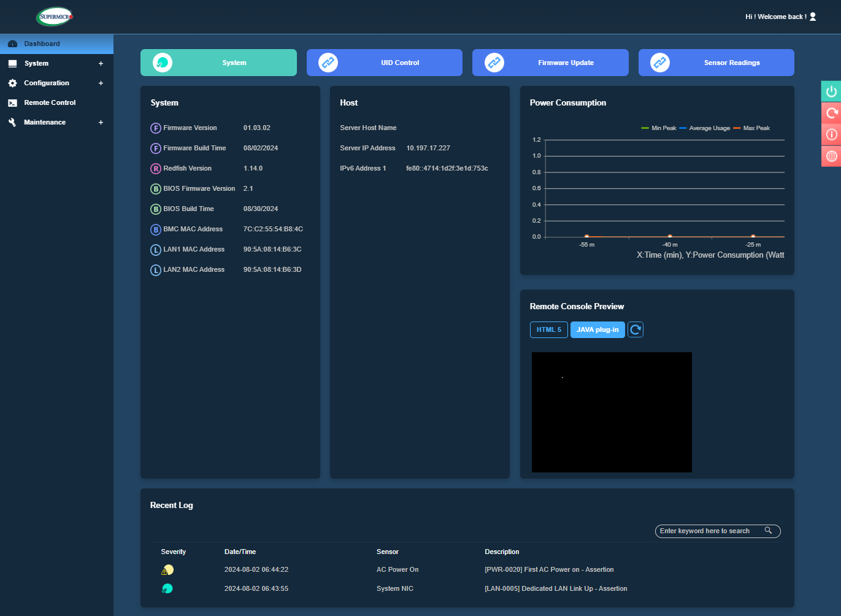The image size is (841, 616).
Task: Click the AC Power On warning severity icon
Action: (167, 570)
